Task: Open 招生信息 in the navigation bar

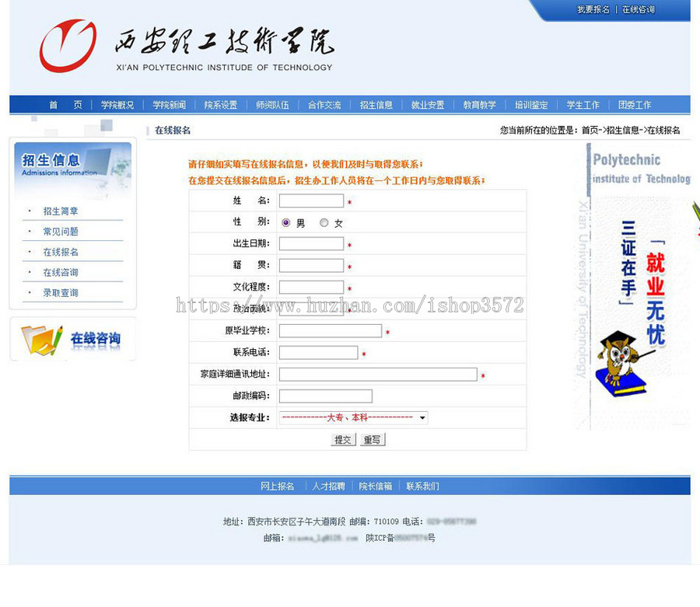Action: [x=376, y=105]
